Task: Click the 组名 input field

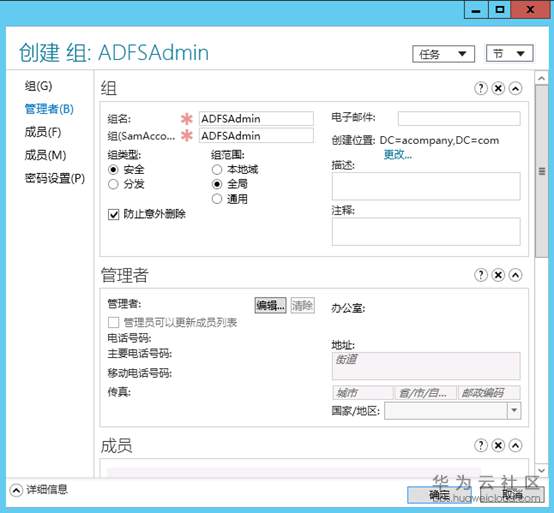Action: [256, 119]
